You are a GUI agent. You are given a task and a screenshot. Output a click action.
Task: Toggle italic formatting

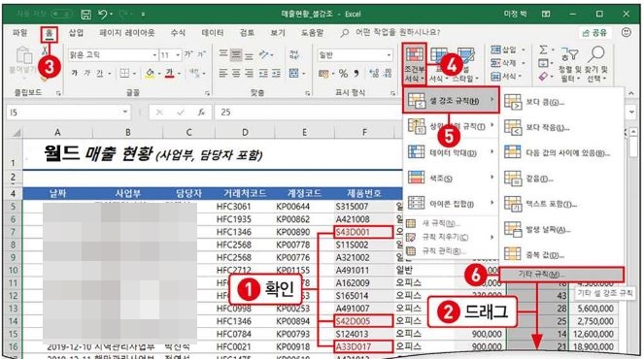point(87,73)
